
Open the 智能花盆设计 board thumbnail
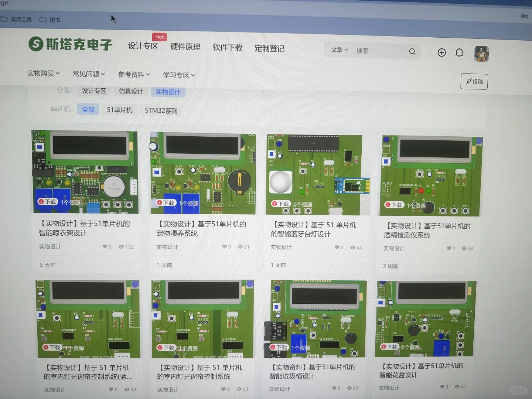tap(426, 319)
